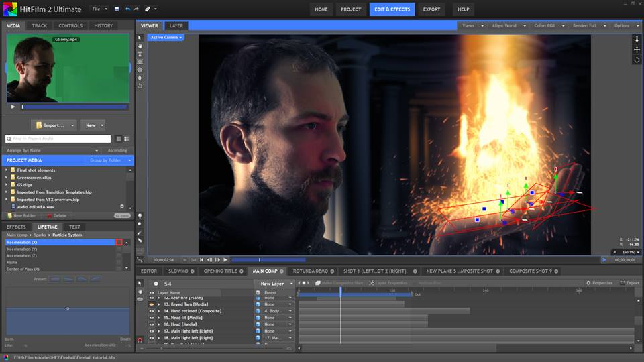The height and width of the screenshot is (362, 644).
Task: Click the camera pan cross-arrows icon
Action: [x=637, y=50]
